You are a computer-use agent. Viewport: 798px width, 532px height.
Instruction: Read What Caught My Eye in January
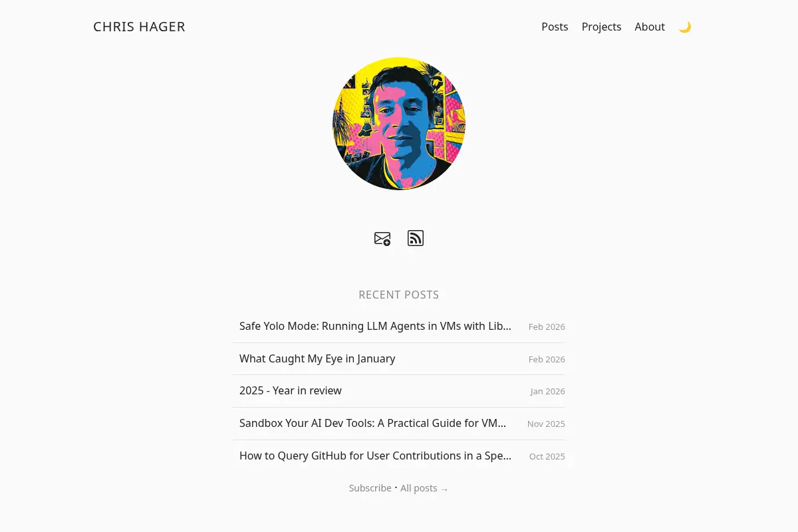pyautogui.click(x=317, y=358)
